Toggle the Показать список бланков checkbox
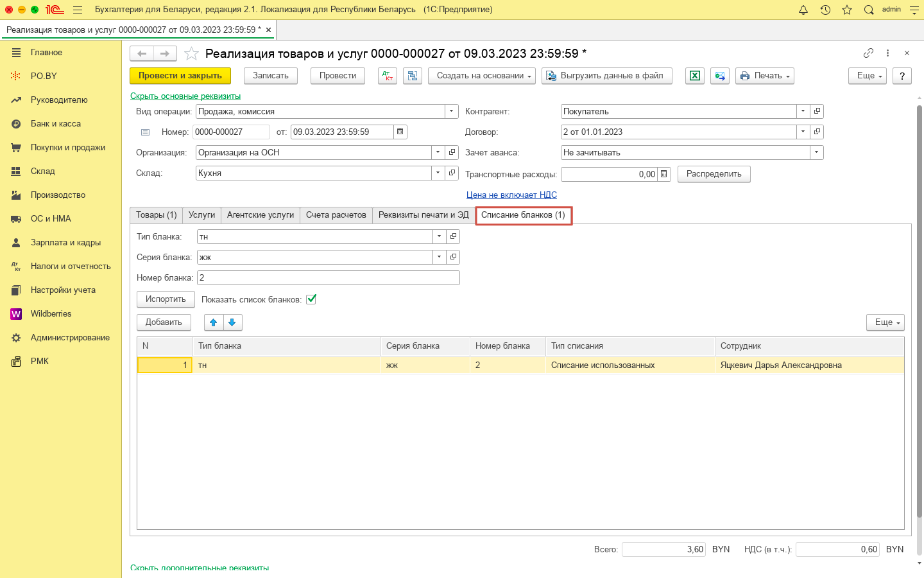This screenshot has height=578, width=924. [311, 299]
